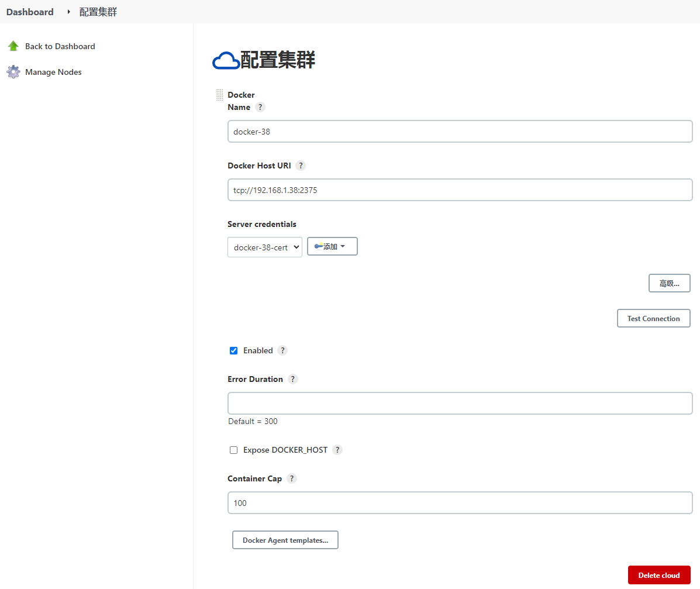Click the red Delete cloud button

[x=659, y=575]
